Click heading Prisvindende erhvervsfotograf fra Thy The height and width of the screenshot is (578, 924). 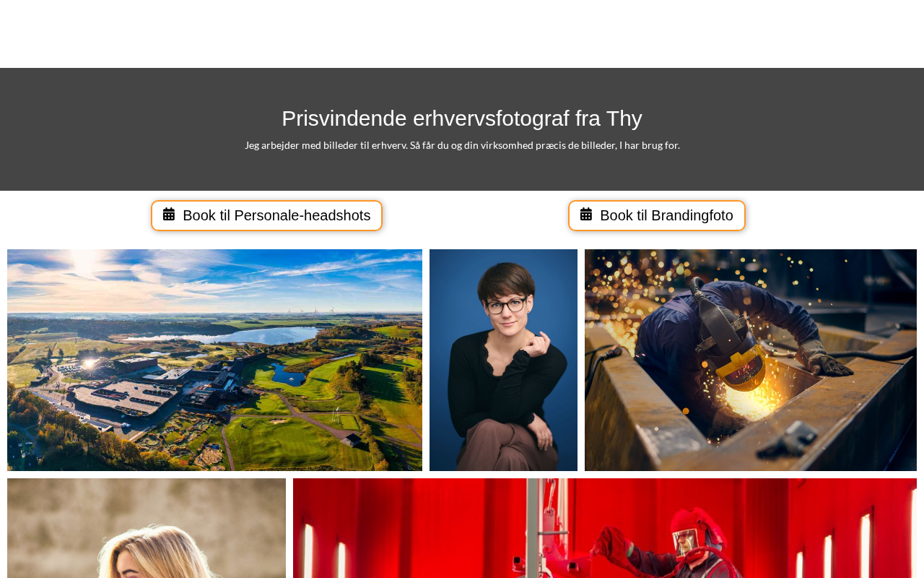pyautogui.click(x=462, y=118)
